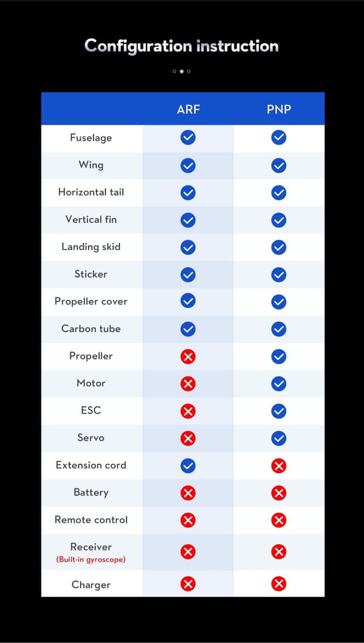Click the ARF red cross for Propeller
364x643 pixels.
pos(187,357)
